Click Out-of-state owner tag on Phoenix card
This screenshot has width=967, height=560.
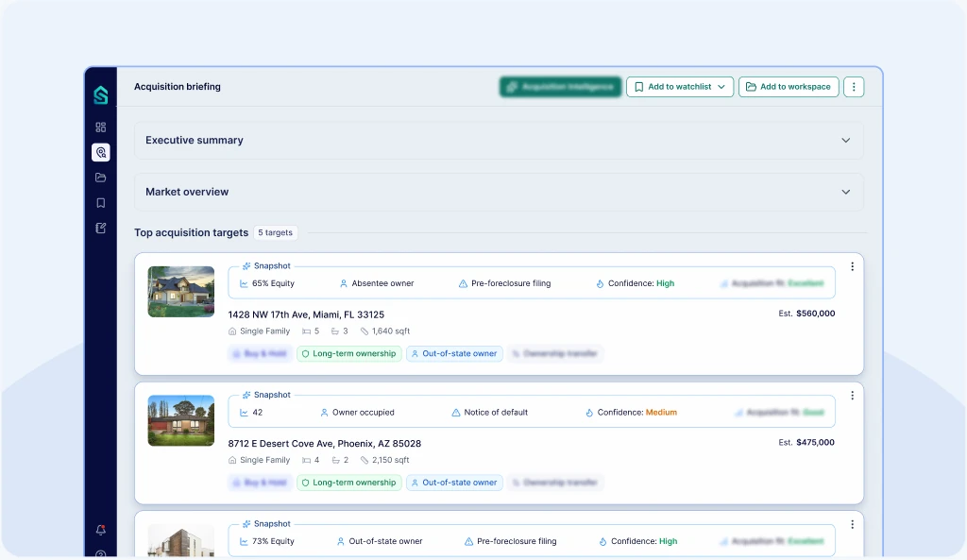click(x=454, y=483)
